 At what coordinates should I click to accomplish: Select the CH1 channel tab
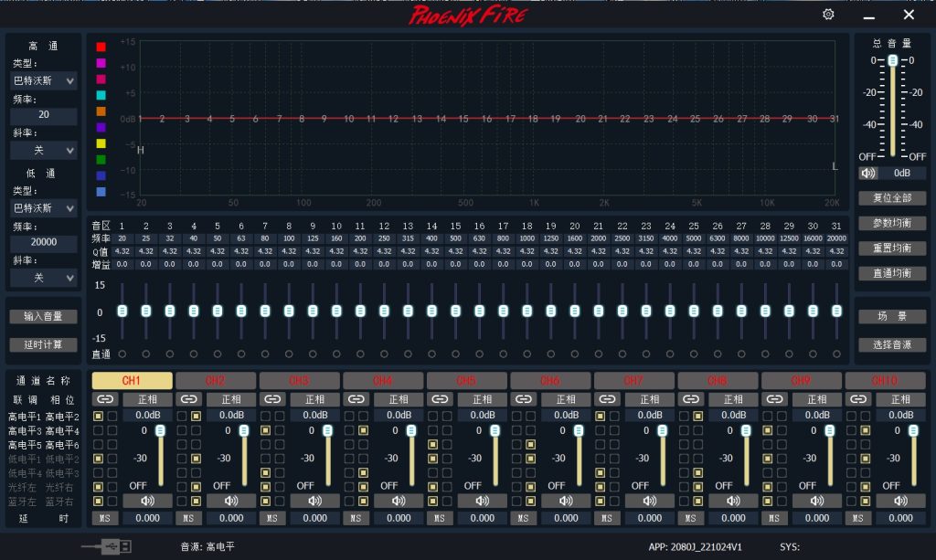pyautogui.click(x=132, y=381)
